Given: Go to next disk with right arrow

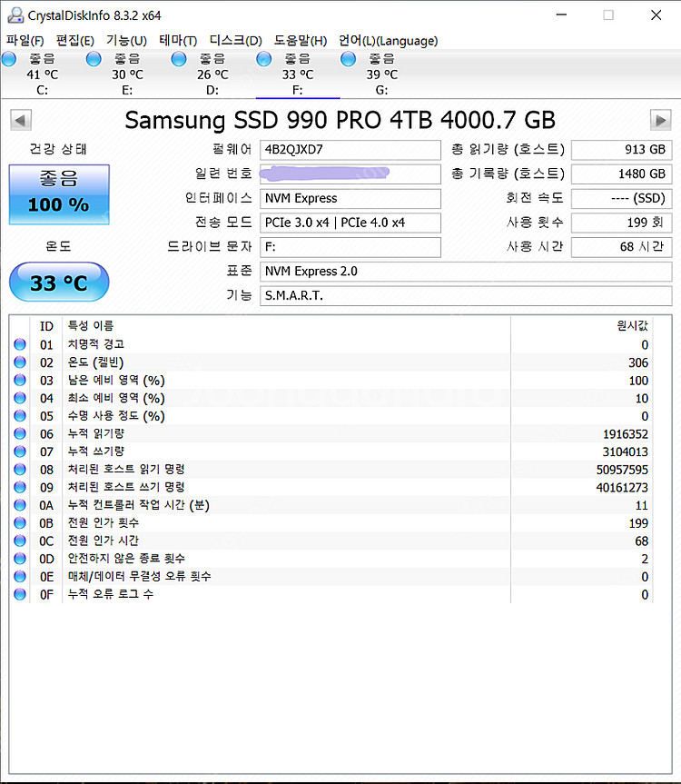Looking at the screenshot, I should 660,120.
